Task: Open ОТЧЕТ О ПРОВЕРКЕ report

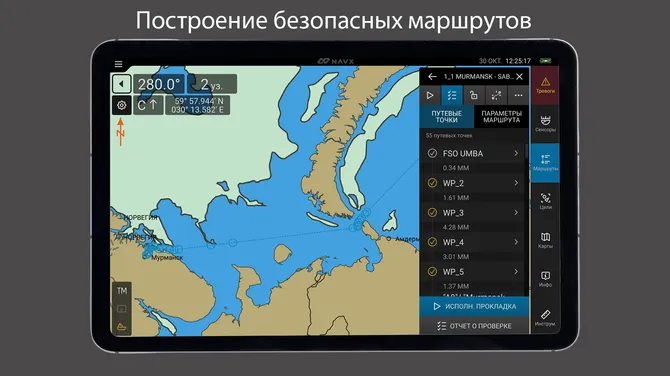Action: [474, 326]
